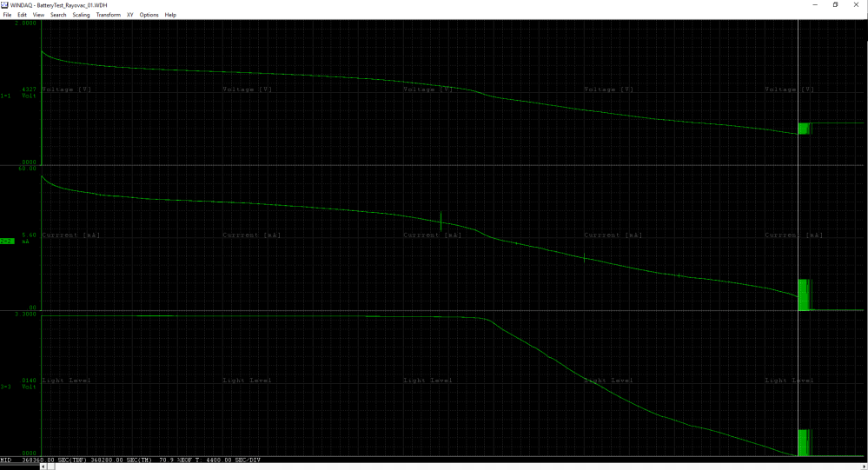This screenshot has height=470, width=868.
Task: Close the WINDAQ window
Action: [856, 5]
